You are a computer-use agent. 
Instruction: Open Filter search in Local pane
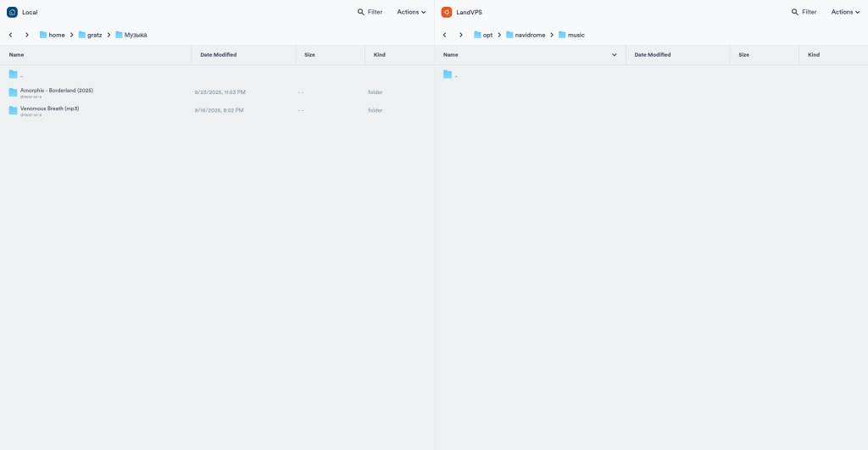(370, 12)
